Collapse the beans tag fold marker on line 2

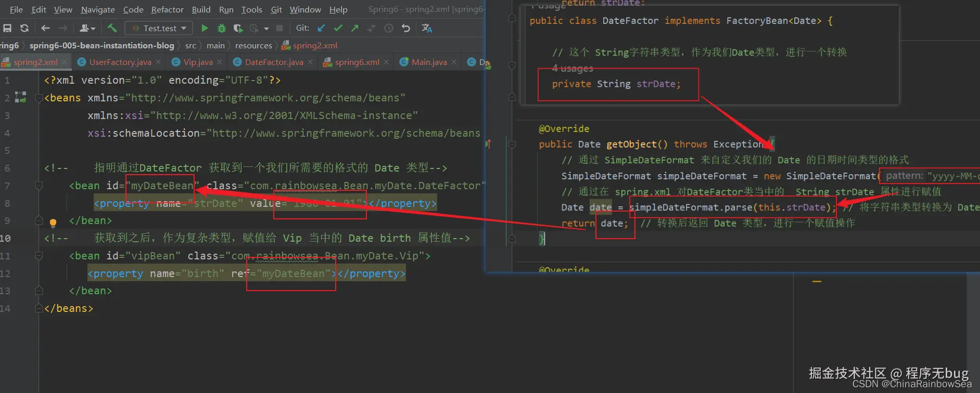tap(39, 98)
